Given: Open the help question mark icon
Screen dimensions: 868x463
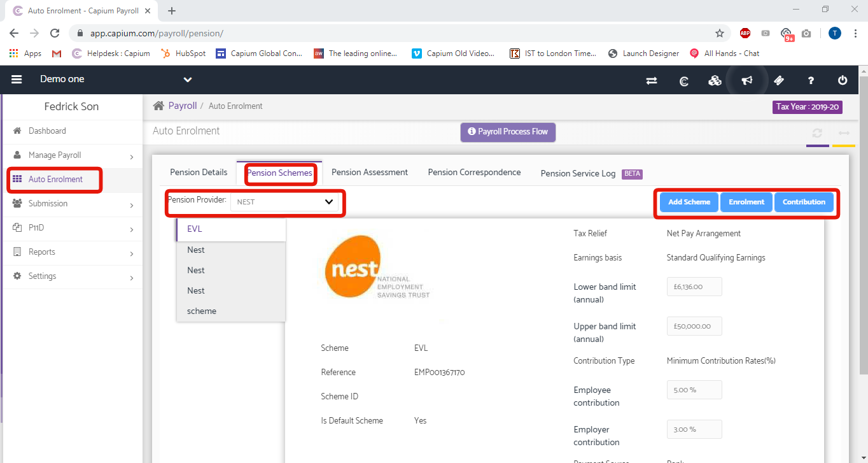Looking at the screenshot, I should [x=811, y=80].
